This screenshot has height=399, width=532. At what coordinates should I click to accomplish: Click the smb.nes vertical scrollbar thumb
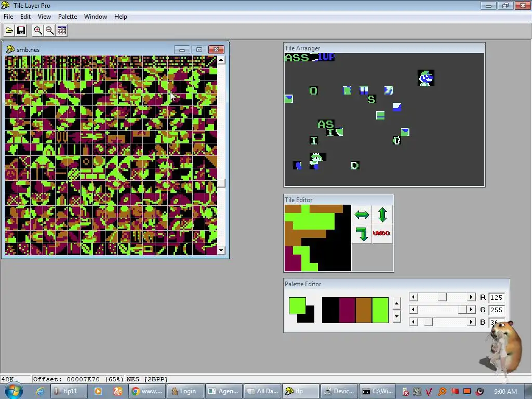(x=221, y=183)
